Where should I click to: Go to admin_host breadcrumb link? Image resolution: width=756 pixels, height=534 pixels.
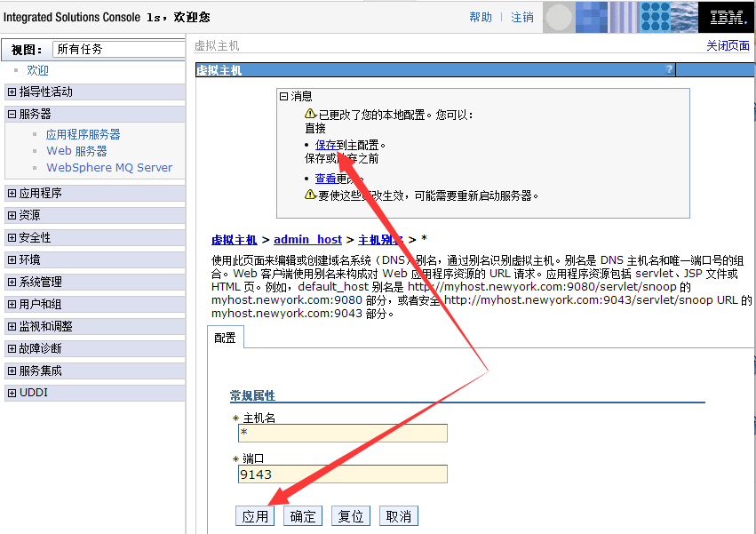tap(307, 240)
